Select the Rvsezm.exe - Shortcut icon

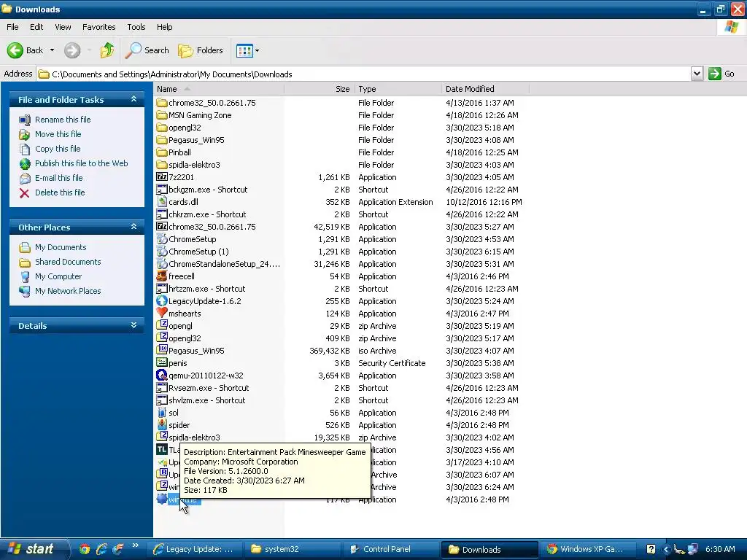click(162, 387)
